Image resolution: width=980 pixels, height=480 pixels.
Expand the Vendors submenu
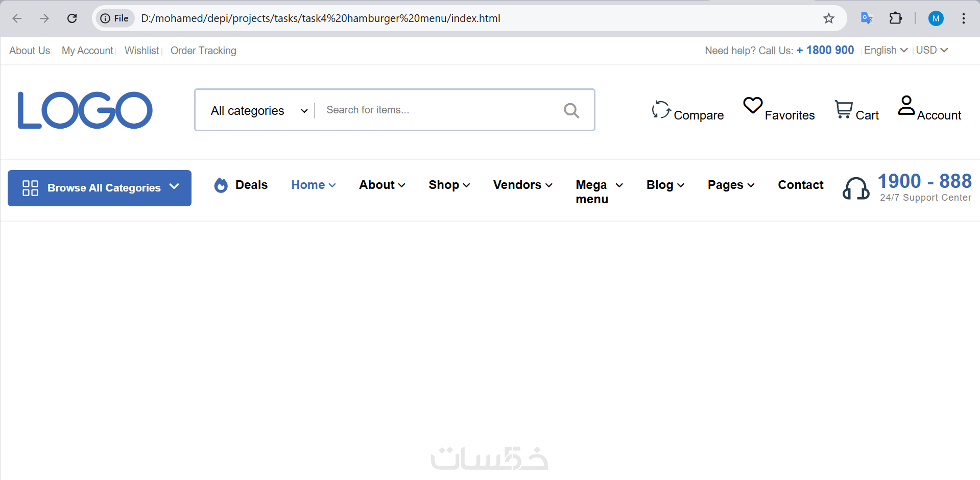(523, 185)
